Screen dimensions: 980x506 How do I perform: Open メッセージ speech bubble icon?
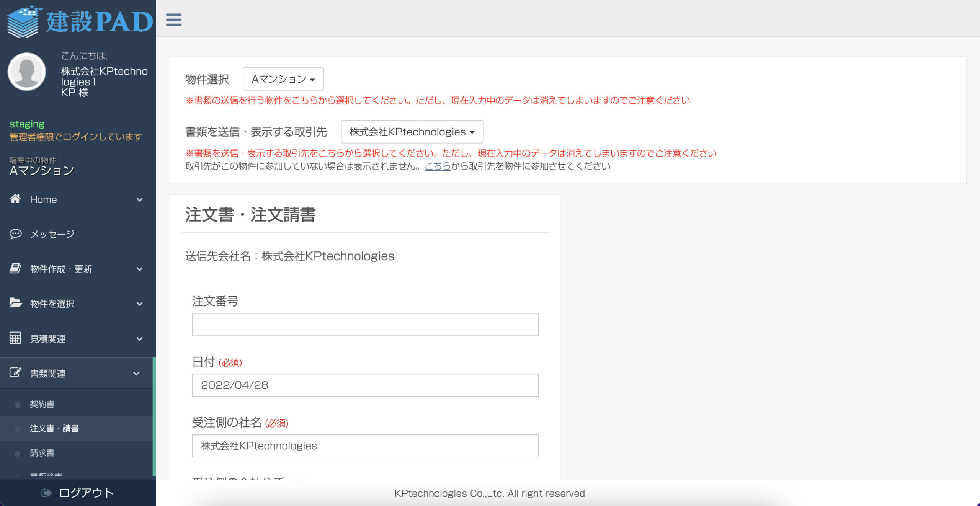[x=15, y=234]
